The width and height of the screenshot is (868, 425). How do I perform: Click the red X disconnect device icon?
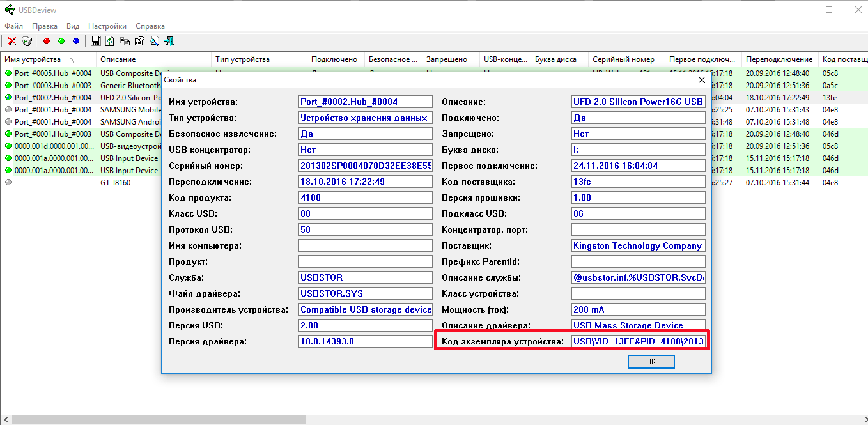(12, 42)
